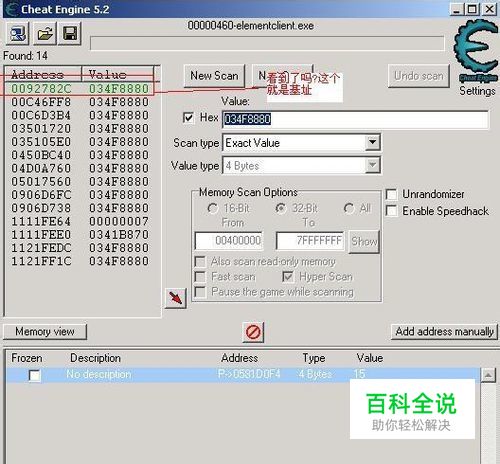Screen dimensions: 500x464
Task: Select the green result 0092782C
Action: tap(41, 89)
